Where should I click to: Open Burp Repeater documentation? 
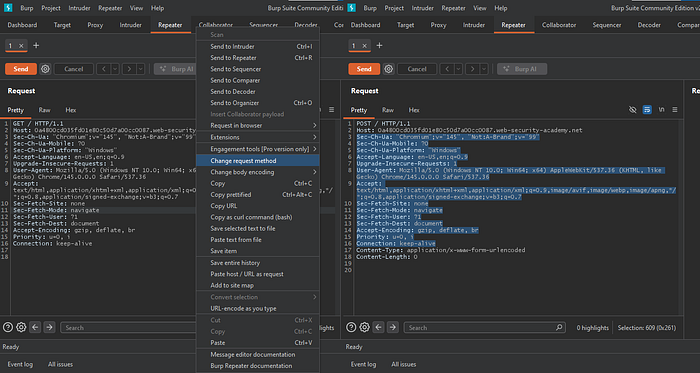pos(258,365)
